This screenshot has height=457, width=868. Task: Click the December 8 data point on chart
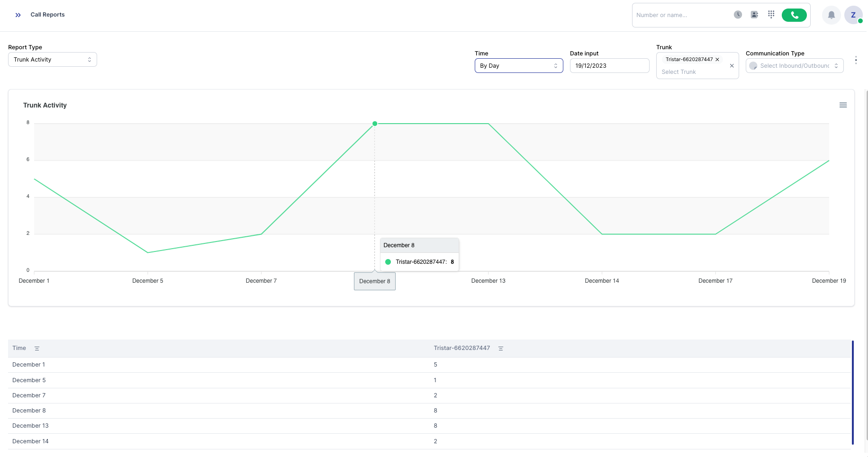click(x=375, y=124)
